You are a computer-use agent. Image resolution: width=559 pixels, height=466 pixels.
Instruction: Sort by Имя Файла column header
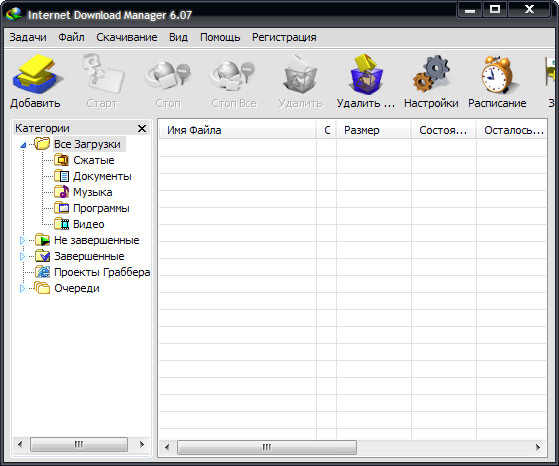coord(237,130)
